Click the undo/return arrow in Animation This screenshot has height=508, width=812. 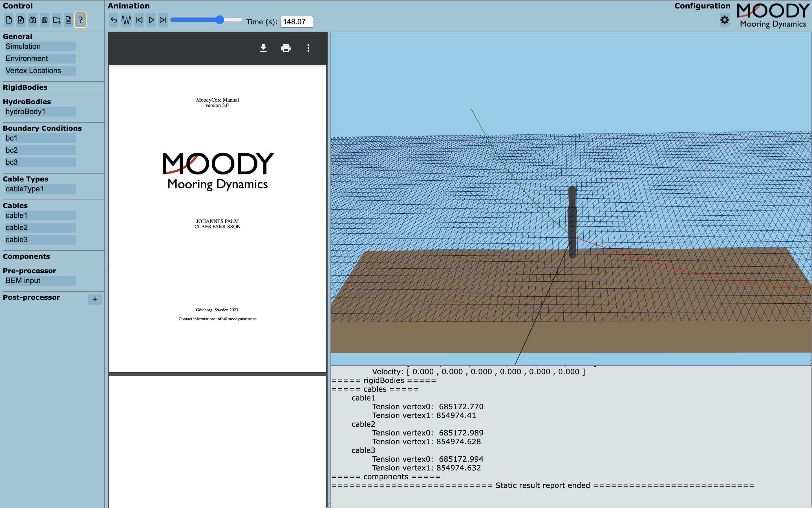114,20
